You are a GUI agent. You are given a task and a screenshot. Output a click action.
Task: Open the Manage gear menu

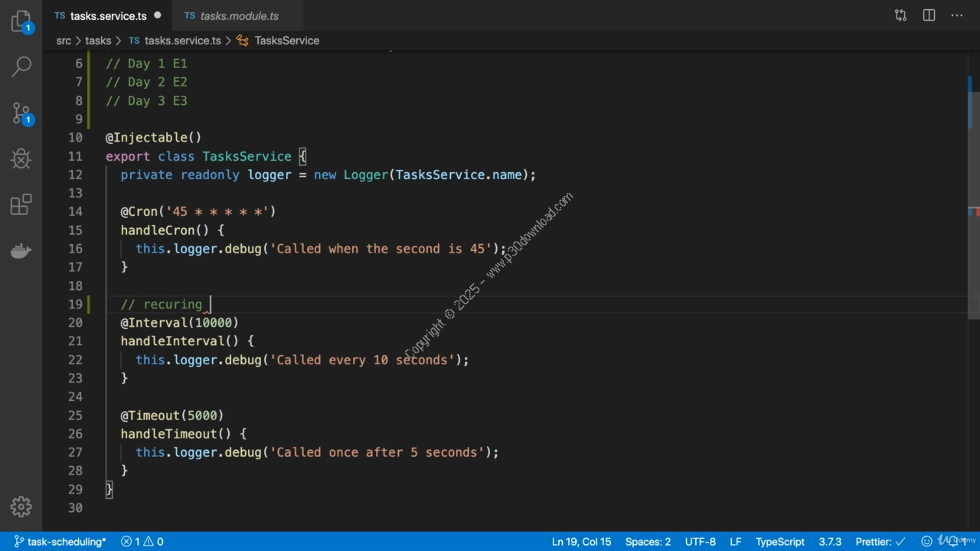click(x=21, y=507)
